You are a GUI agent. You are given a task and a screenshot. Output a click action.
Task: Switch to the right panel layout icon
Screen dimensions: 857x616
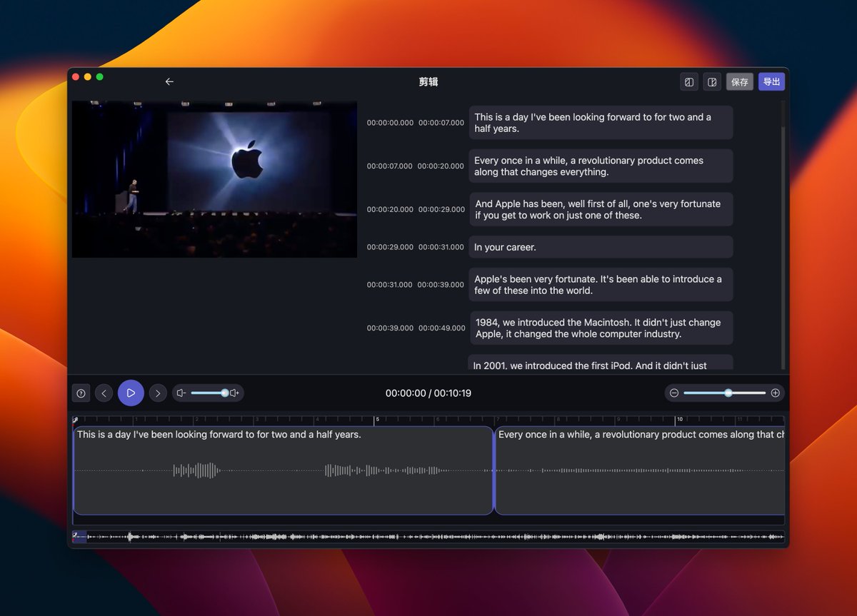pyautogui.click(x=712, y=82)
